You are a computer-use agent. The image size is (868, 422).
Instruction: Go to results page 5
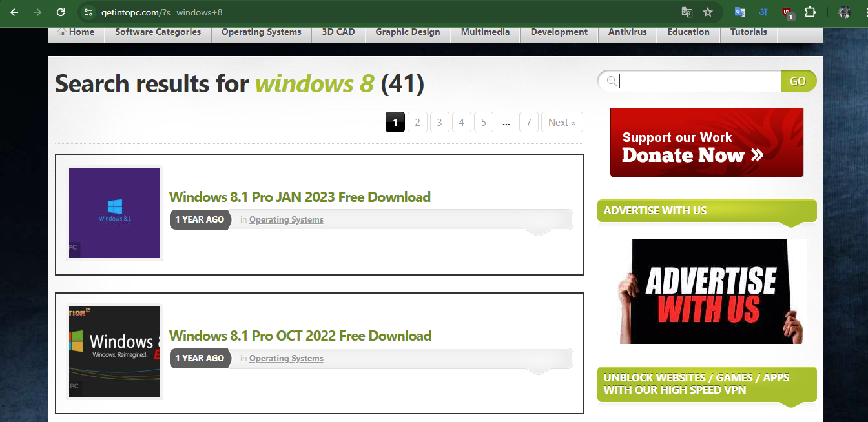(483, 122)
